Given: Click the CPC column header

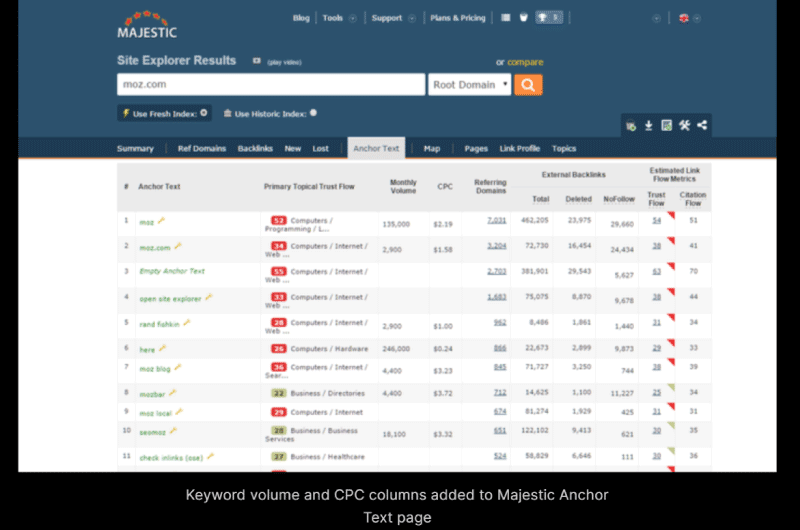Looking at the screenshot, I should coord(444,187).
